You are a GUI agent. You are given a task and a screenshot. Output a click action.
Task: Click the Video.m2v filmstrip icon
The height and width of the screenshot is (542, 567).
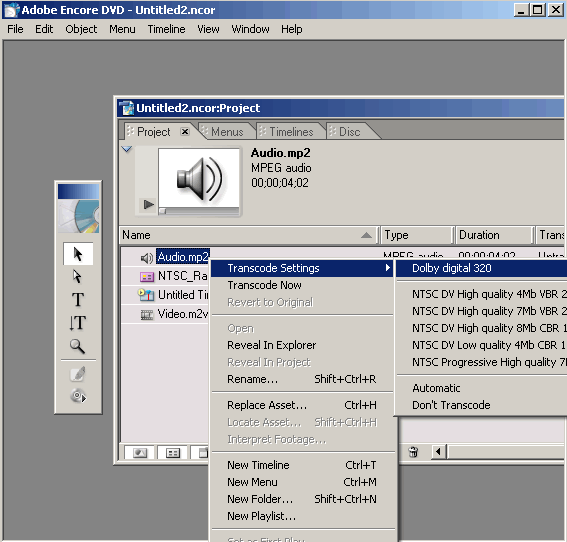(146, 315)
